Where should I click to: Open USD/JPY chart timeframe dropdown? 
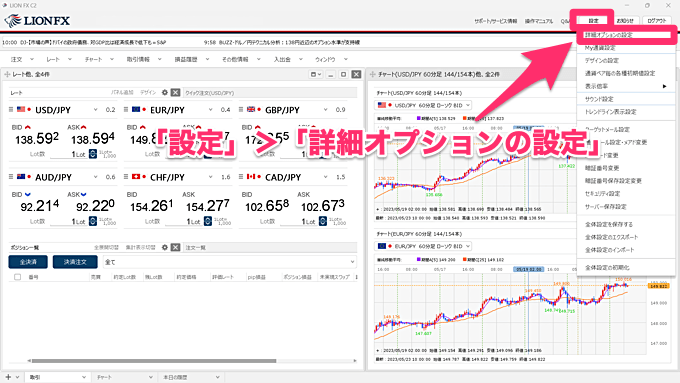[423, 105]
